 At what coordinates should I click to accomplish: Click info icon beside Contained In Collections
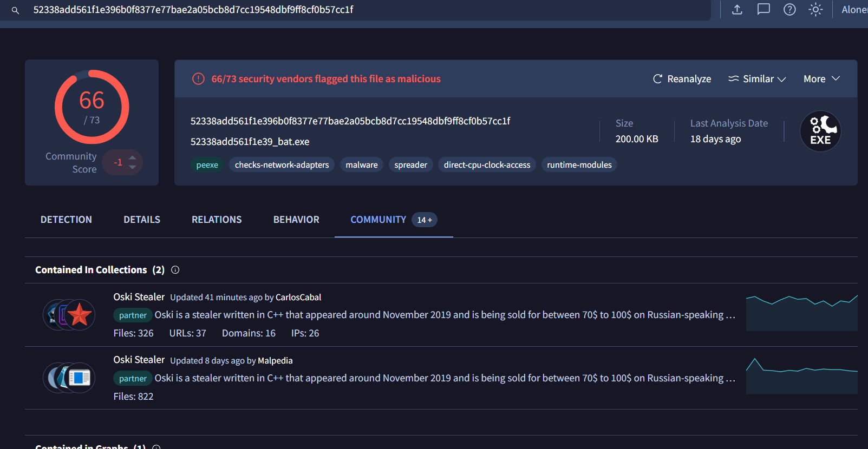coord(175,270)
